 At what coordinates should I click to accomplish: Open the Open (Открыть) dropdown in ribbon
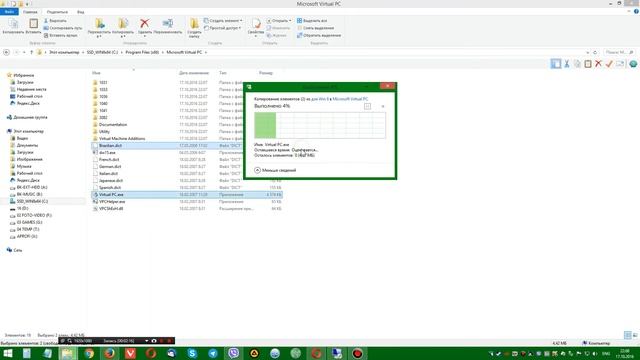279,20
